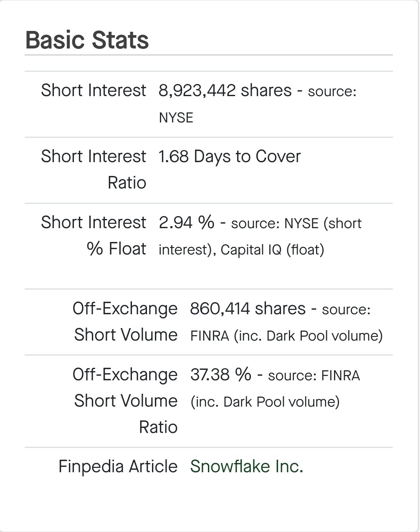Open the Snowflake Inc. Finpedia article link
Viewport: 420px width, 532px height.
(246, 466)
